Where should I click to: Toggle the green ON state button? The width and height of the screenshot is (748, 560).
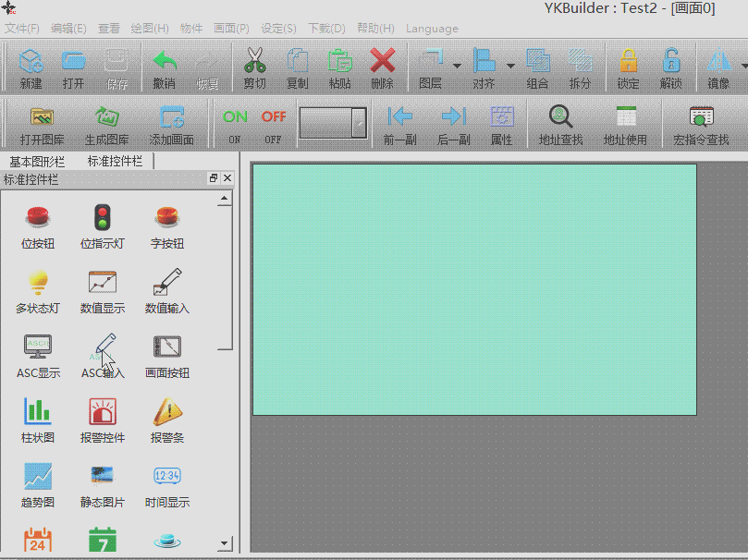235,125
